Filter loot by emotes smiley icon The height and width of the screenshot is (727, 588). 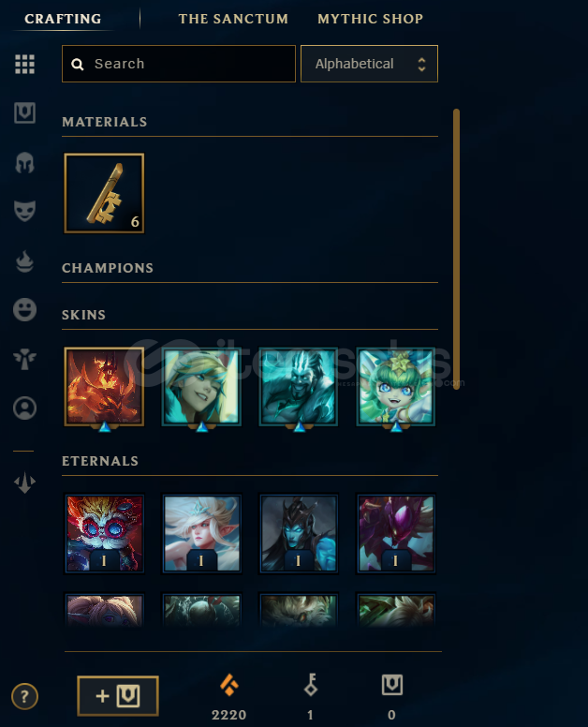click(x=24, y=310)
